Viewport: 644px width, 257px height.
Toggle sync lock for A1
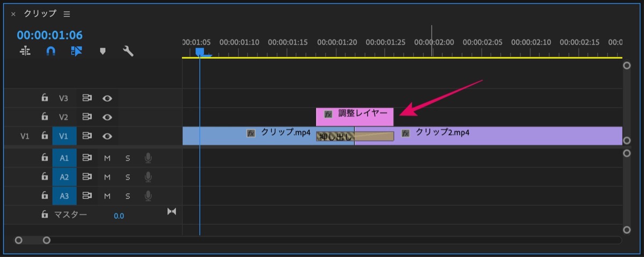pos(87,158)
